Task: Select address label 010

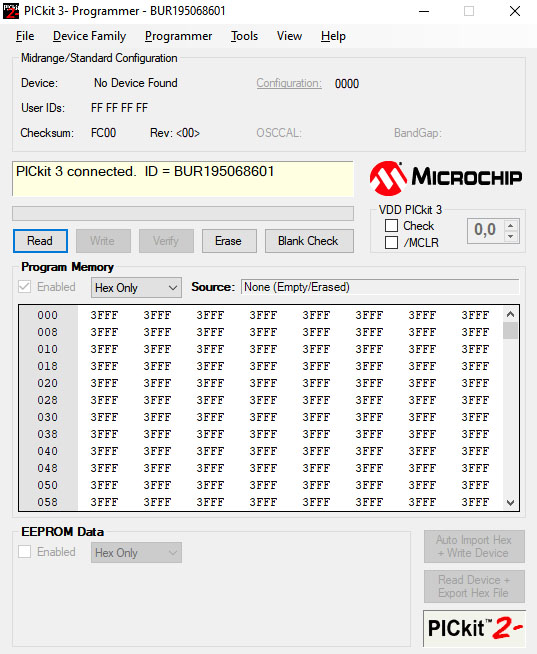Action: point(48,349)
